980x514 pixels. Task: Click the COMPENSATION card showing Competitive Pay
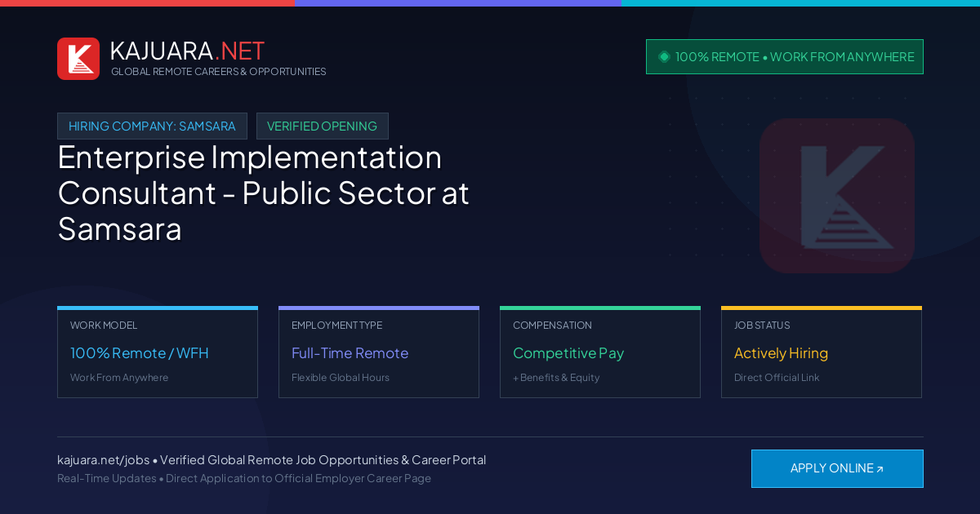[600, 352]
